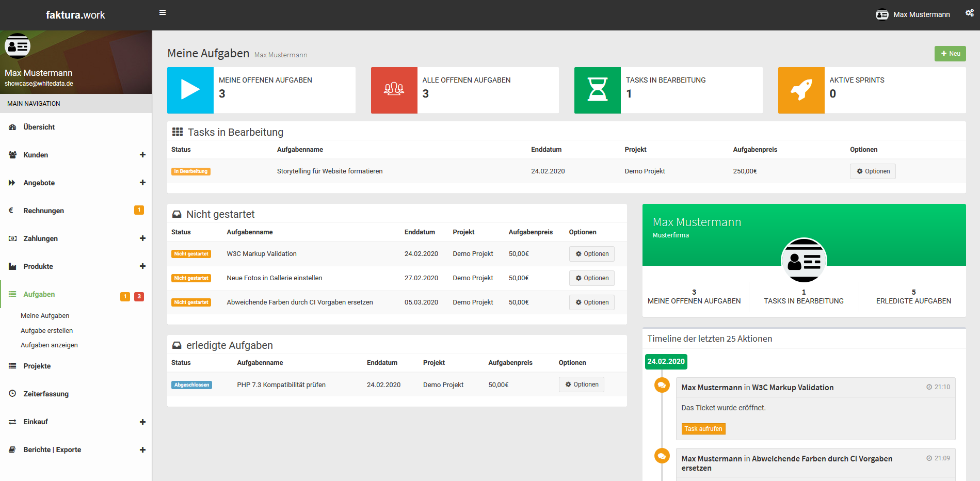Screen dimensions: 980x481
Task: Click the inbox icon beside erledigte Aufgaben heading
Action: [177, 345]
